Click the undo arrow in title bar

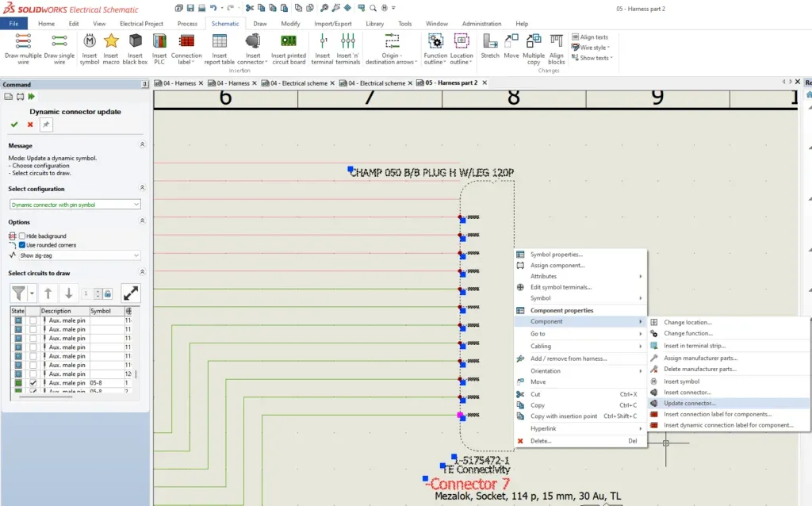pyautogui.click(x=213, y=8)
